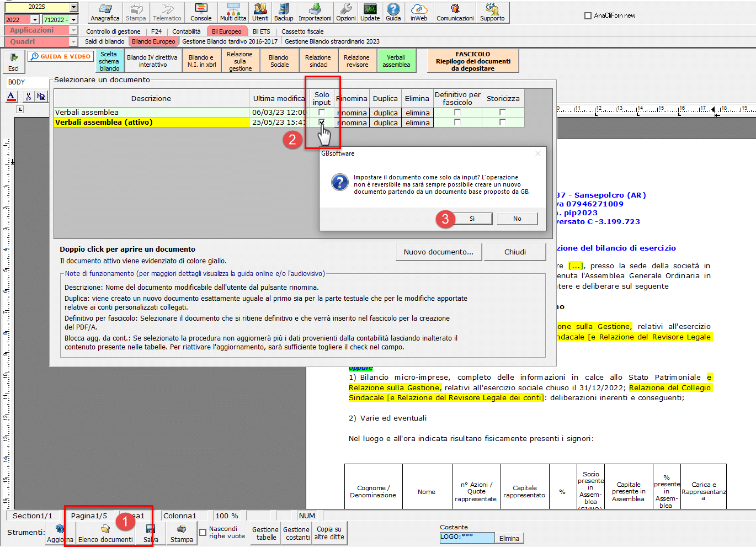Expand the 2022S dropdown
The image size is (756, 547).
pos(74,7)
